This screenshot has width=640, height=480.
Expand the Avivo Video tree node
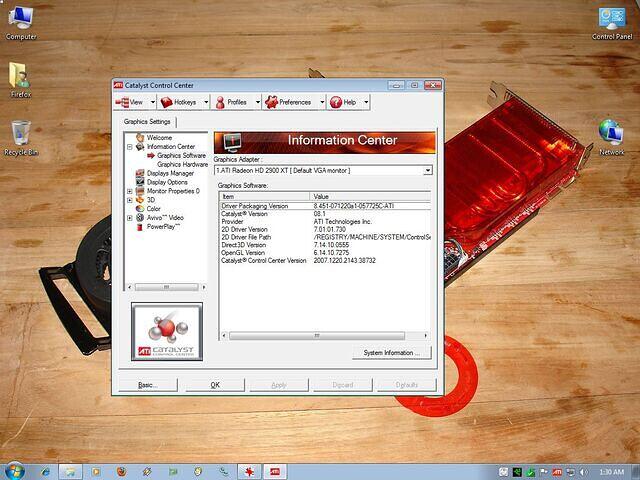(129, 218)
